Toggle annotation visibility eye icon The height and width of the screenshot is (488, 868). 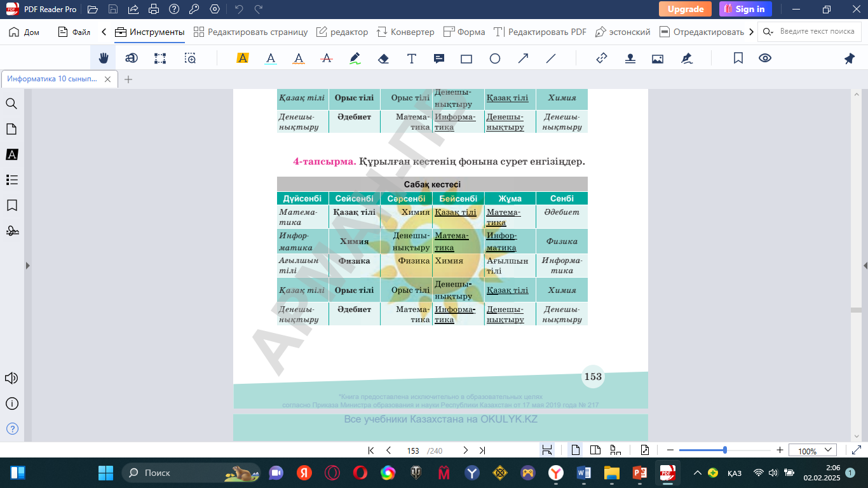pyautogui.click(x=765, y=58)
